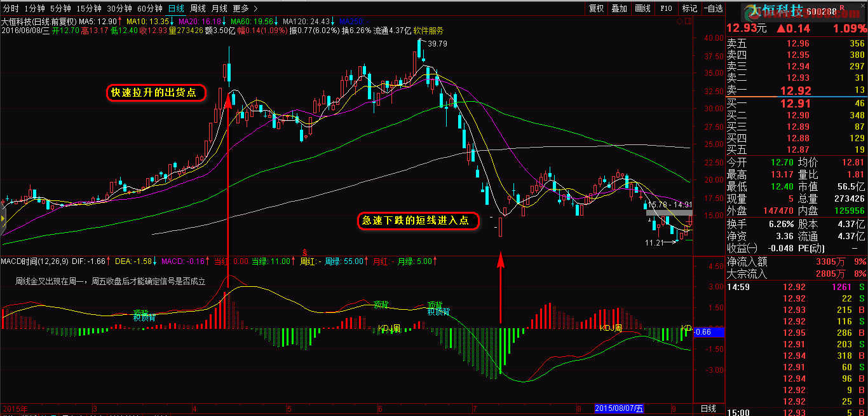Image resolution: width=868 pixels, height=416 pixels.
Task: Click the 顶背 label near month 6
Action: (381, 304)
